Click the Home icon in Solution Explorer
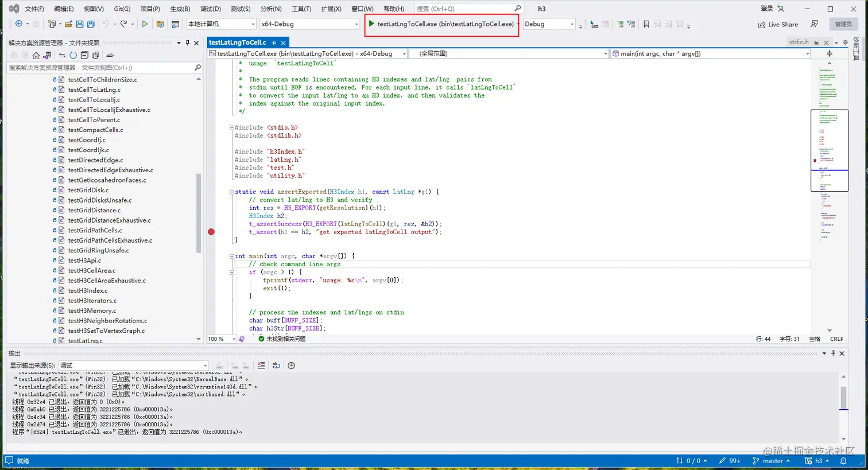The height and width of the screenshot is (470, 868). pyautogui.click(x=36, y=55)
